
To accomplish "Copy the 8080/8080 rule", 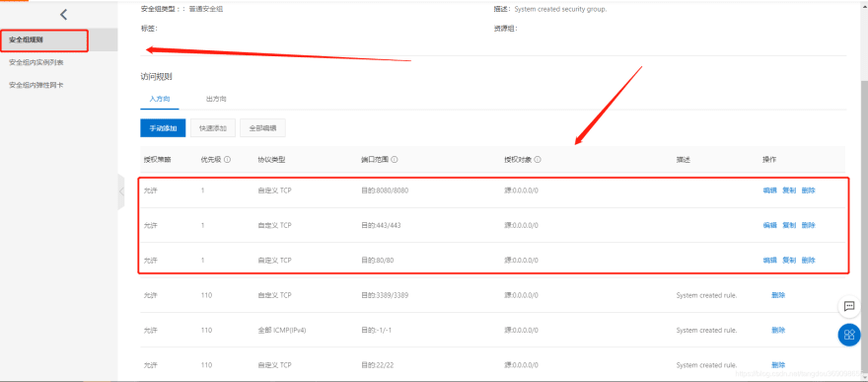I will (x=789, y=191).
